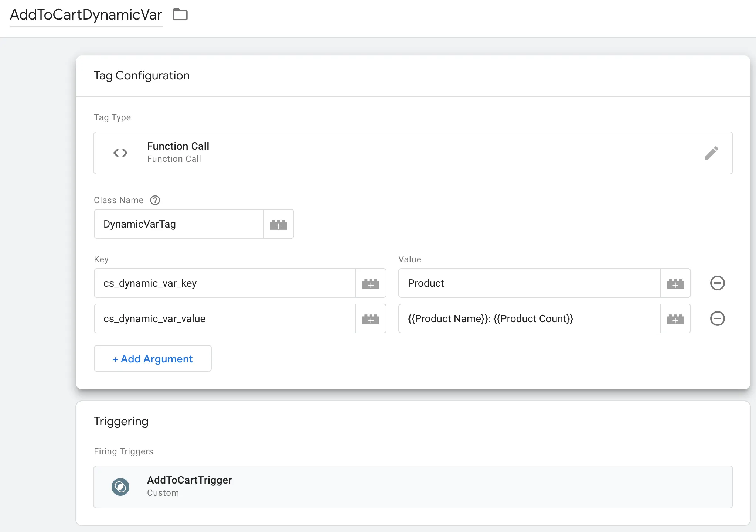The height and width of the screenshot is (532, 756).
Task: Open the AddToCartTrigger firing trigger
Action: click(412, 487)
